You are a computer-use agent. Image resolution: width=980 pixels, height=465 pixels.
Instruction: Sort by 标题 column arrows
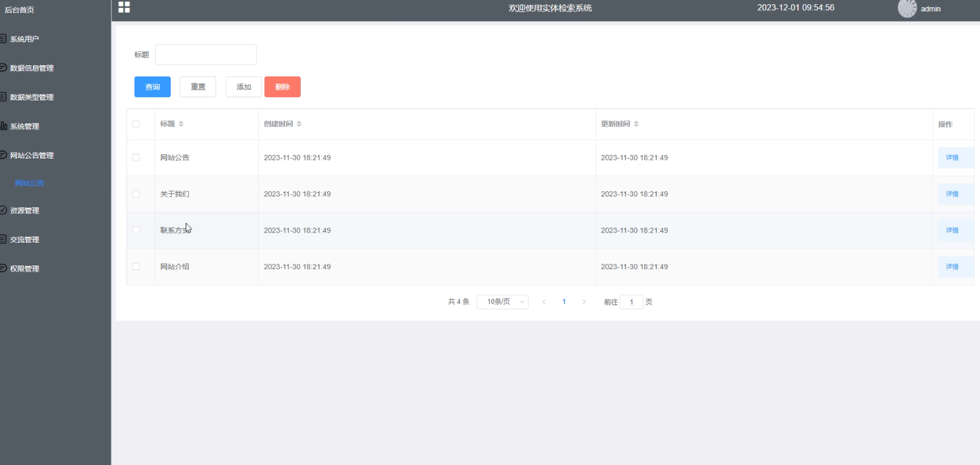[x=181, y=124]
